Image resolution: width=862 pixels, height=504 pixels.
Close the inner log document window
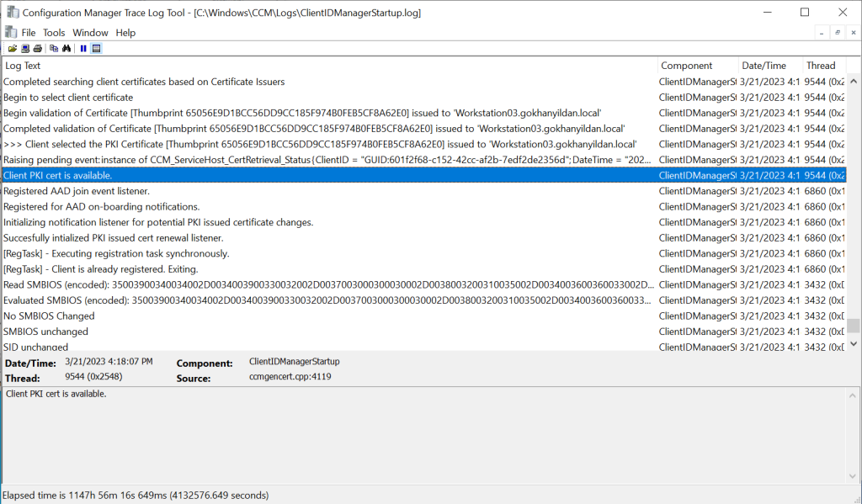click(x=854, y=33)
